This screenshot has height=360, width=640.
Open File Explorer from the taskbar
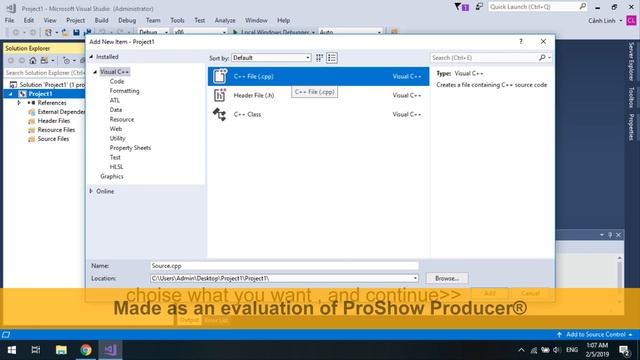61,350
